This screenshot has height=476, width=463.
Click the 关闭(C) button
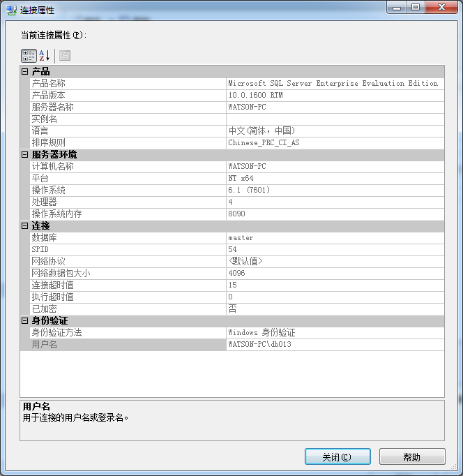tap(337, 456)
